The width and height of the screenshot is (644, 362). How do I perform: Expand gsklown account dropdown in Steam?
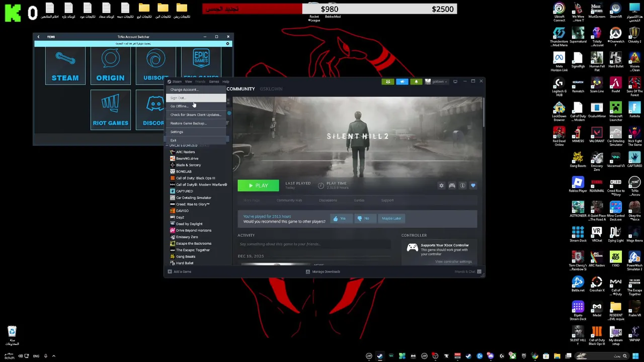click(436, 81)
